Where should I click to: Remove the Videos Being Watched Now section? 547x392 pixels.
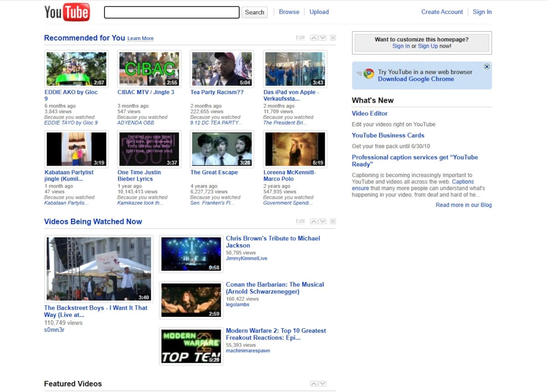[x=333, y=222]
